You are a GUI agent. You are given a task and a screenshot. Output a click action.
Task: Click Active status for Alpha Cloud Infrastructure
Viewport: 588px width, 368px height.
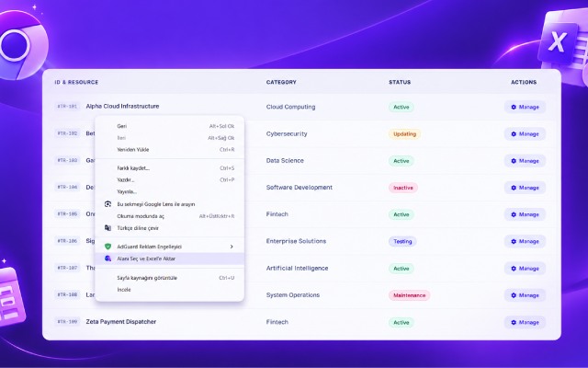(x=401, y=107)
